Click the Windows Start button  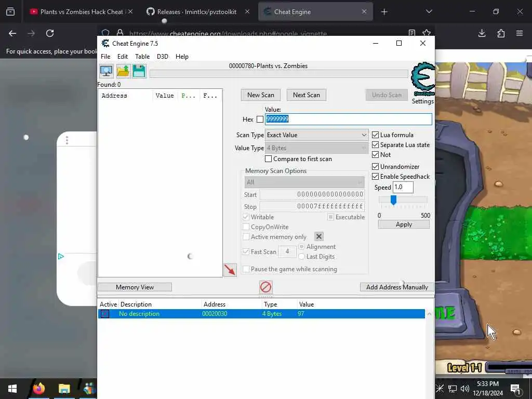tap(12, 389)
